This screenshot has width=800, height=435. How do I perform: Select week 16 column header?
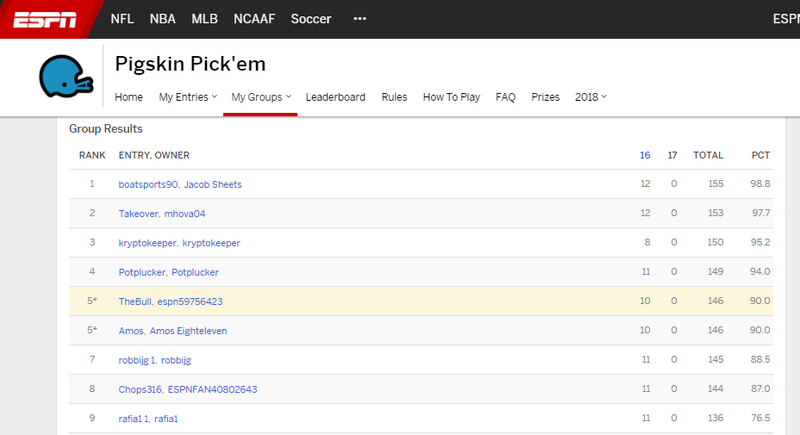pyautogui.click(x=645, y=155)
